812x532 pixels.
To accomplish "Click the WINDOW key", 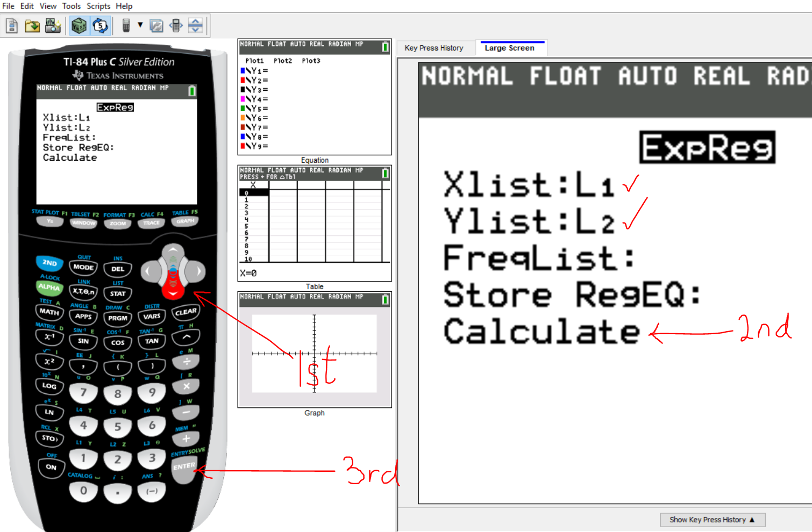I will (84, 223).
